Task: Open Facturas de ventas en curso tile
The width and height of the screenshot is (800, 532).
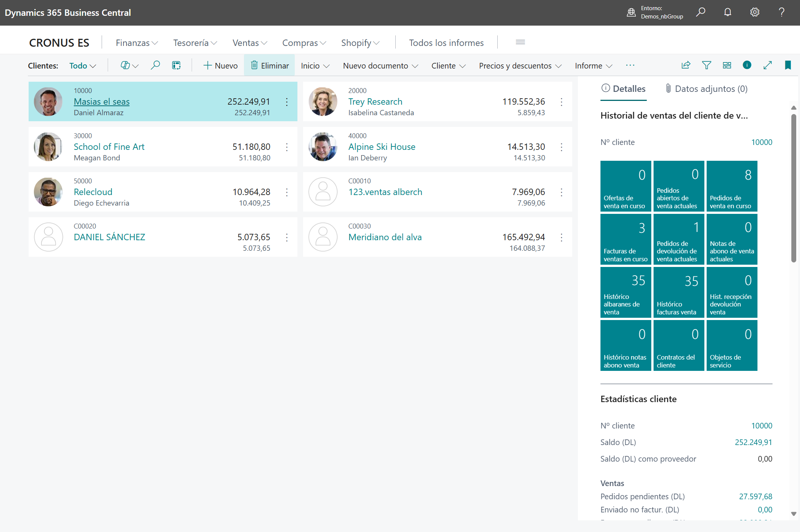Action: (x=626, y=239)
